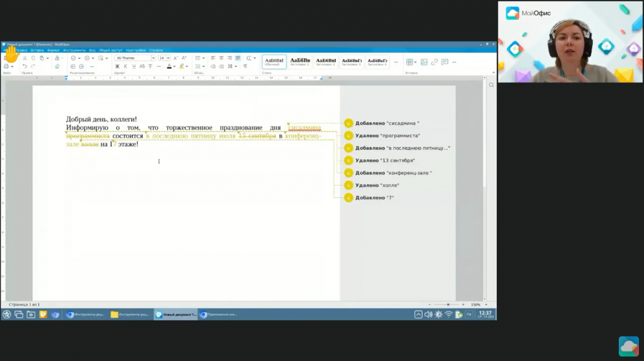The height and width of the screenshot is (361, 644).
Task: Click the Clear formatting eraser icon
Action: pos(57,66)
